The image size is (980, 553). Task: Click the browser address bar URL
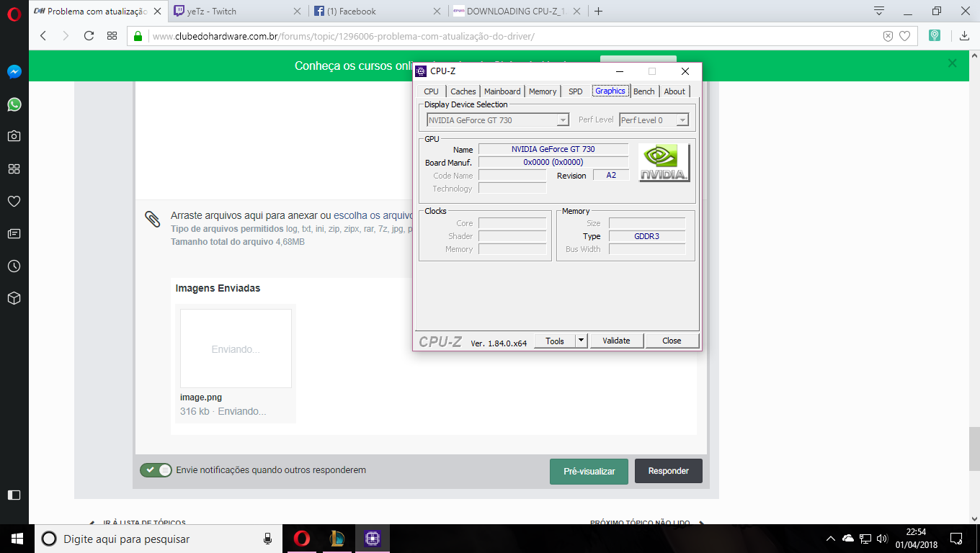pyautogui.click(x=343, y=36)
